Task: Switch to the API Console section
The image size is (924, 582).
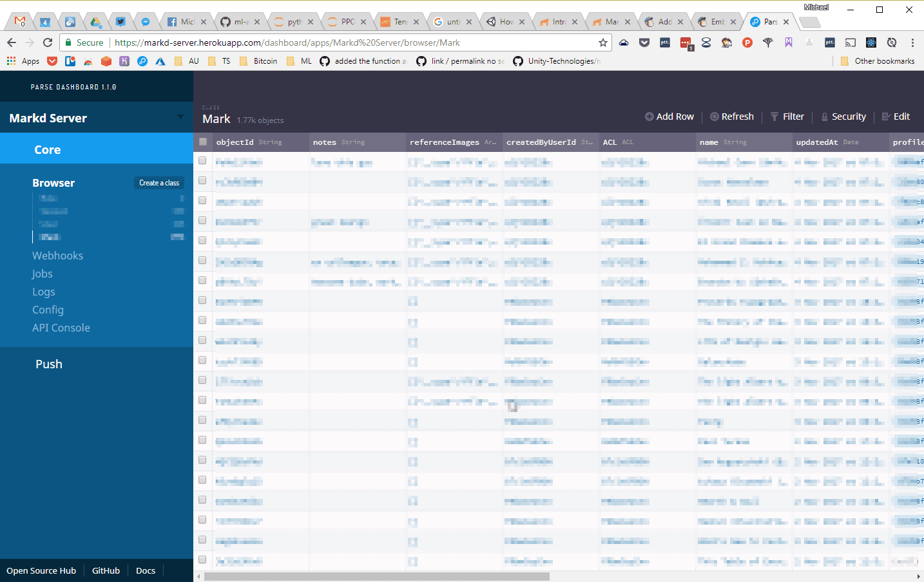Action: click(61, 328)
